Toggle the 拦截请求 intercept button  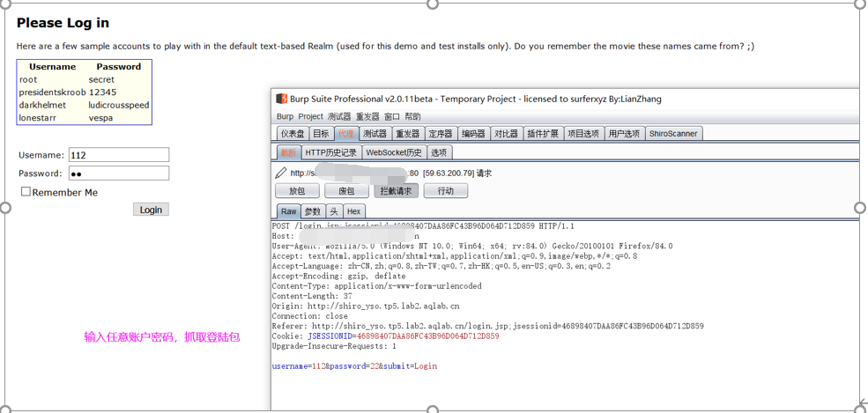pyautogui.click(x=396, y=191)
